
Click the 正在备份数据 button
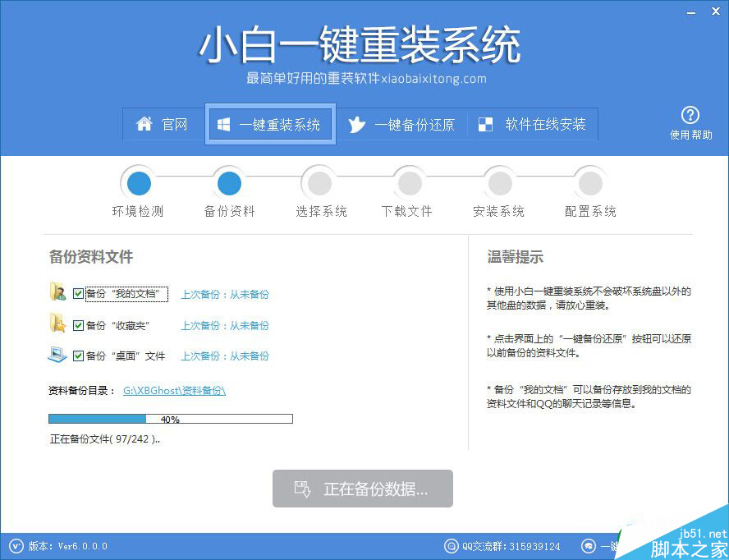point(362,488)
